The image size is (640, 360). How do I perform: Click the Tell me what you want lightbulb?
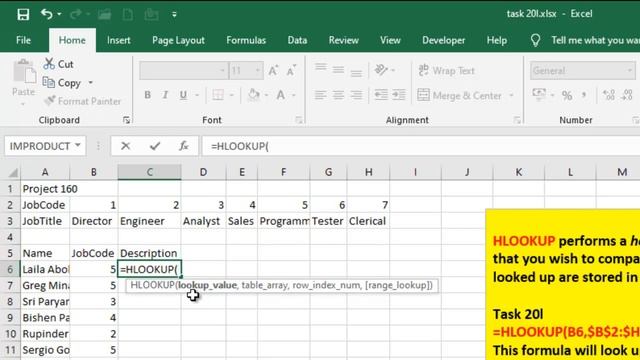(535, 40)
